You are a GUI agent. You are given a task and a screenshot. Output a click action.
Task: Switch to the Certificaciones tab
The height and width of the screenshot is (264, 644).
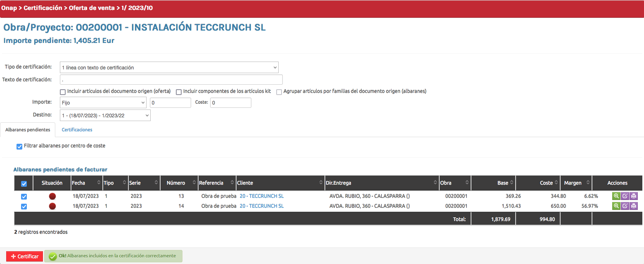tap(77, 130)
